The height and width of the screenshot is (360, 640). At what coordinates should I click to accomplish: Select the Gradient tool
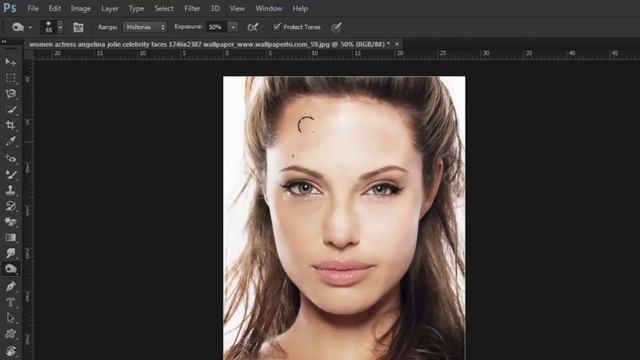(x=11, y=238)
